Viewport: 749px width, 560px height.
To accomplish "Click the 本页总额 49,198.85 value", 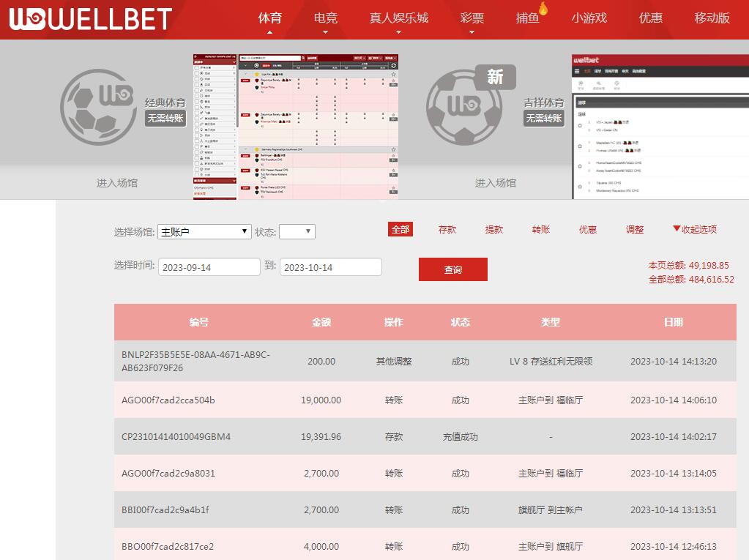I will pos(709,265).
